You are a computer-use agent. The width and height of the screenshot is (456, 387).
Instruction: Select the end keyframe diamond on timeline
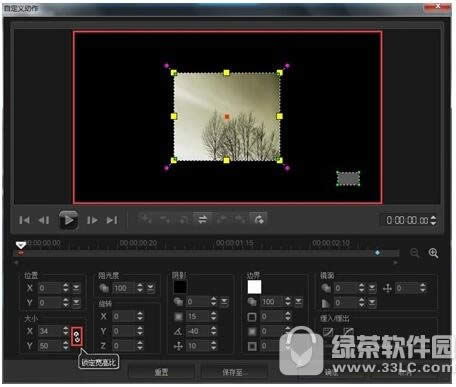coord(377,253)
